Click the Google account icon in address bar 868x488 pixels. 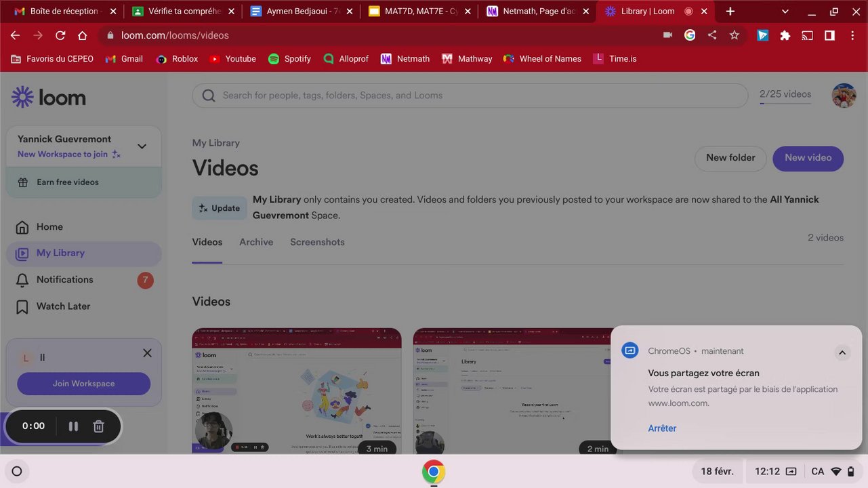[690, 35]
